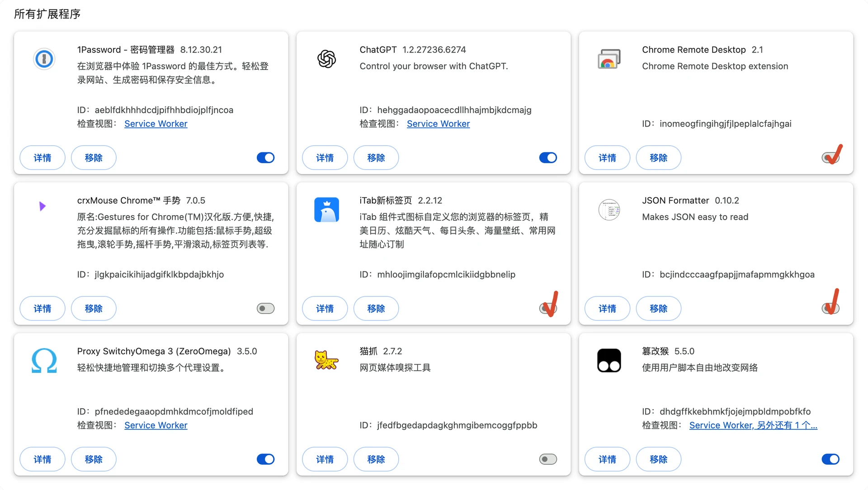This screenshot has width=868, height=490.
Task: Click the 所有扩展程序 heading
Action: 47,14
